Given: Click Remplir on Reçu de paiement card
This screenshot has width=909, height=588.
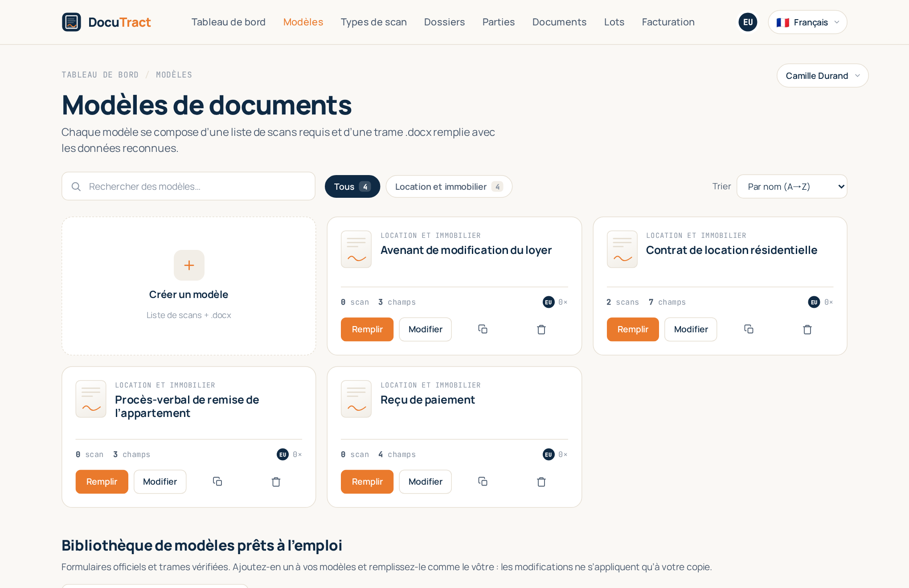Looking at the screenshot, I should [367, 482].
